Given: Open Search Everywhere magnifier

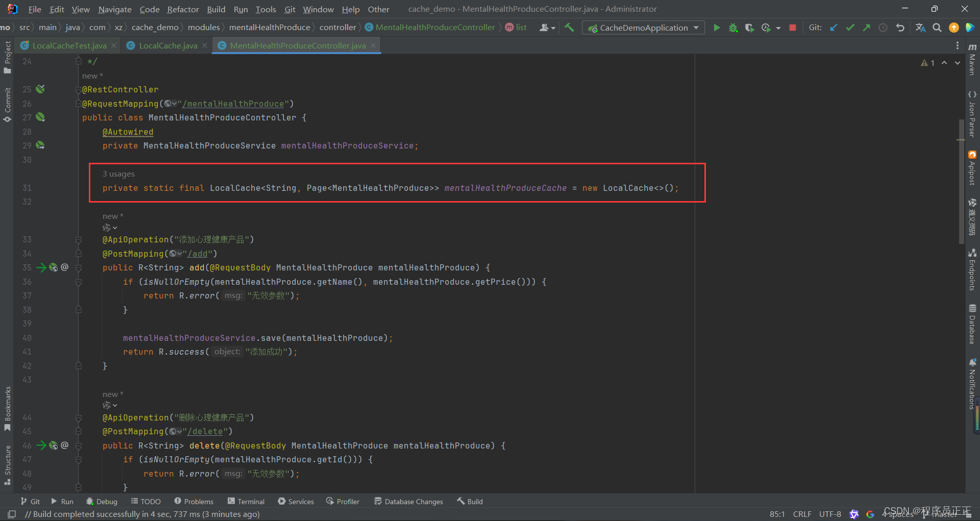Looking at the screenshot, I should pyautogui.click(x=937, y=28).
